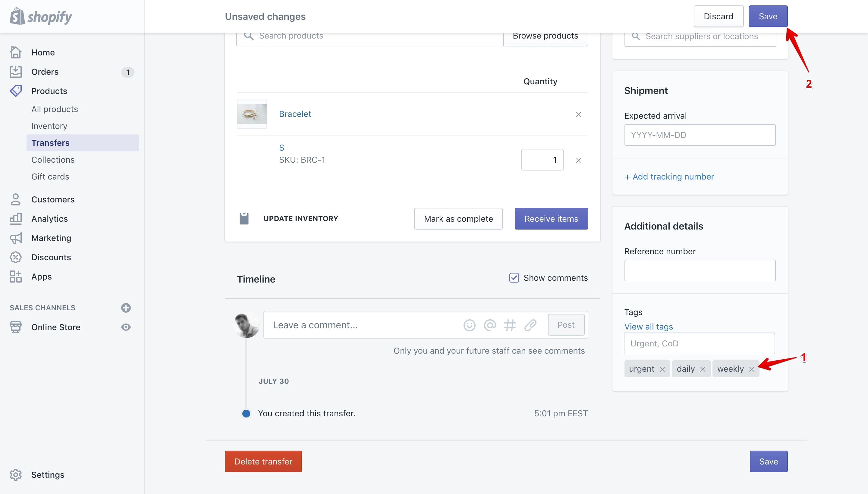This screenshot has height=494, width=868.
Task: Remove the daily tag
Action: click(x=703, y=369)
